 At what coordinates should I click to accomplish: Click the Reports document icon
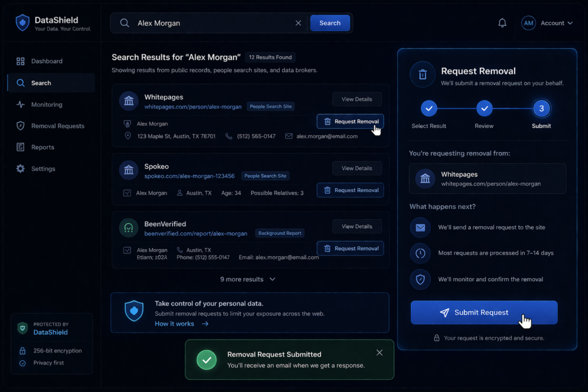(20, 147)
